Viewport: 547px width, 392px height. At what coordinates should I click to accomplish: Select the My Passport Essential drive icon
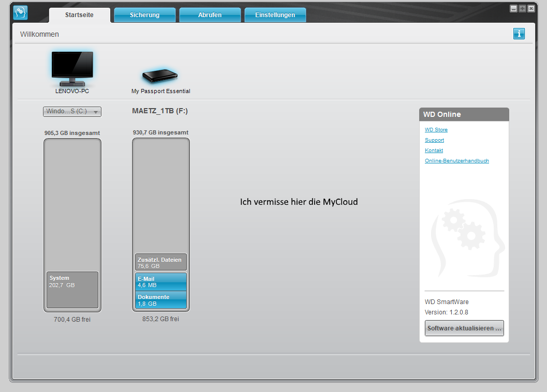point(160,76)
